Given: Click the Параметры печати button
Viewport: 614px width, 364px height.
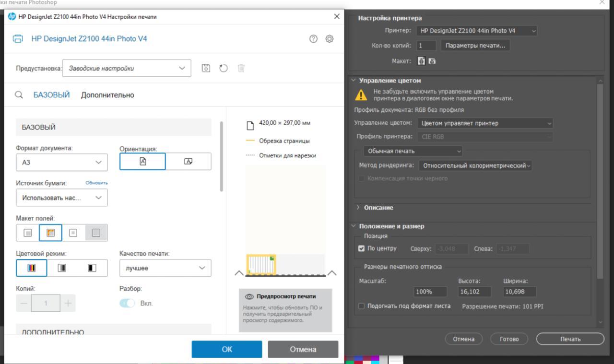Looking at the screenshot, I should click(x=475, y=46).
